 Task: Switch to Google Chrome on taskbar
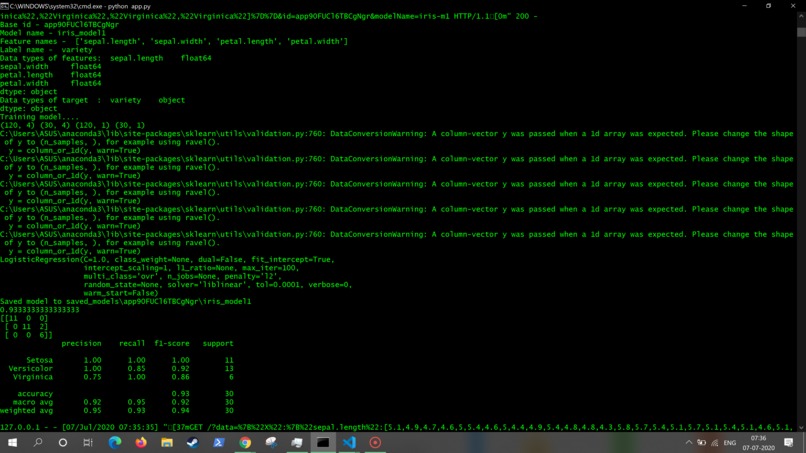(245, 442)
